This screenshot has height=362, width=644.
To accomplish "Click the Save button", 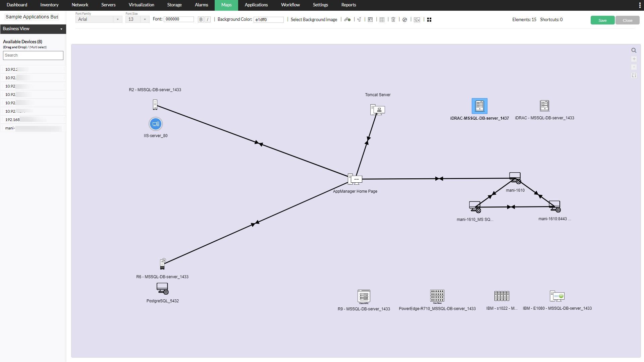I will (x=602, y=20).
